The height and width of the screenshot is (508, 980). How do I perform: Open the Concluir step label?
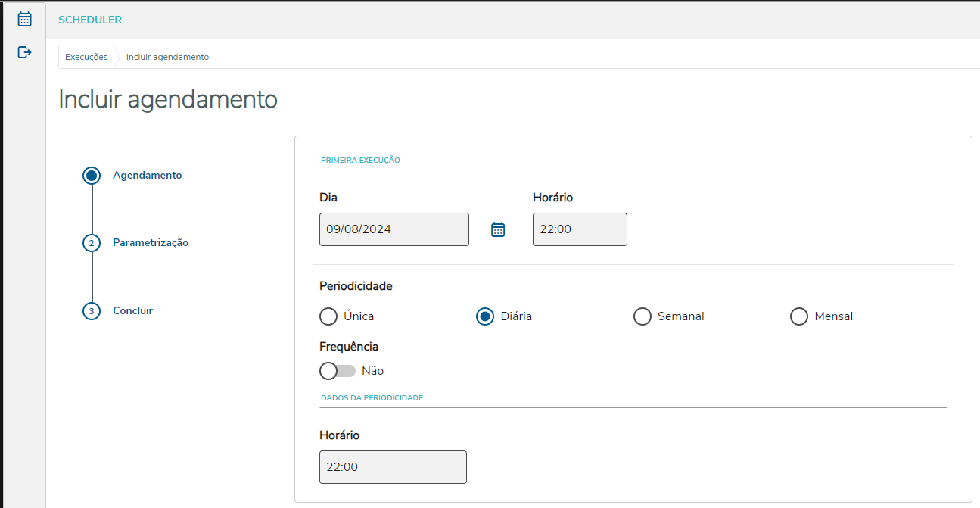click(x=132, y=311)
